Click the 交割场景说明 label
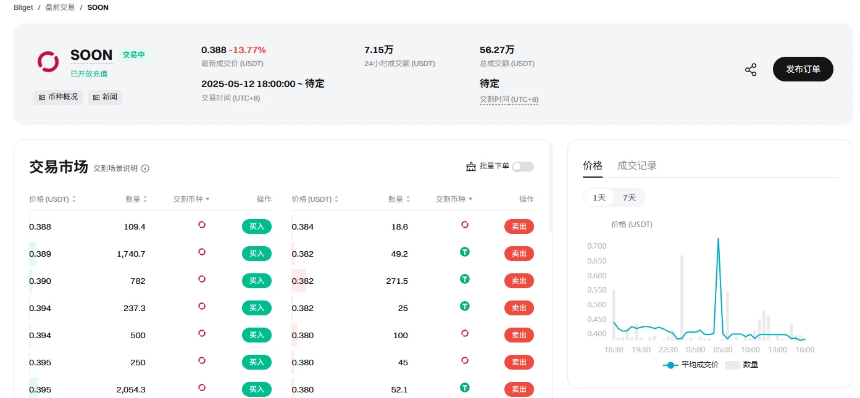The width and height of the screenshot is (860, 398). (x=116, y=169)
